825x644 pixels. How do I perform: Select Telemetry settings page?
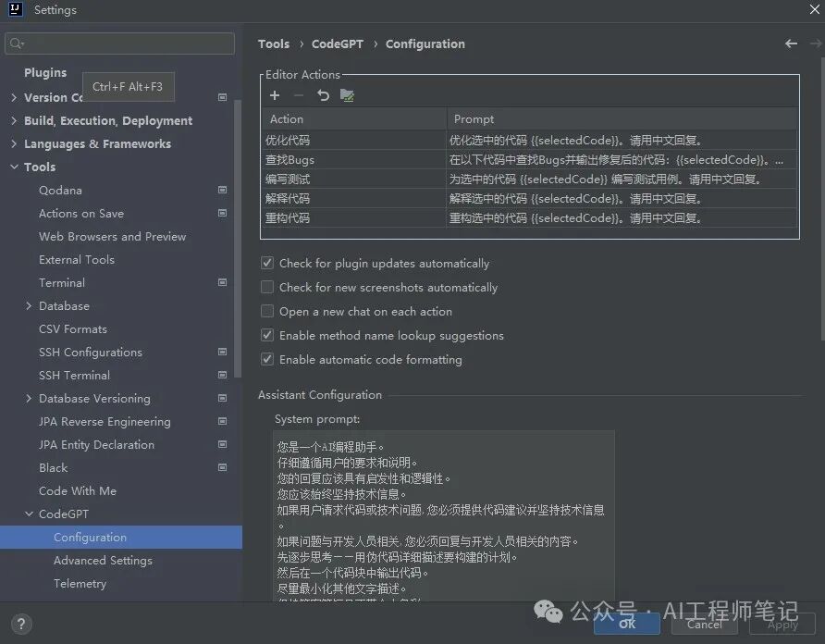point(80,583)
